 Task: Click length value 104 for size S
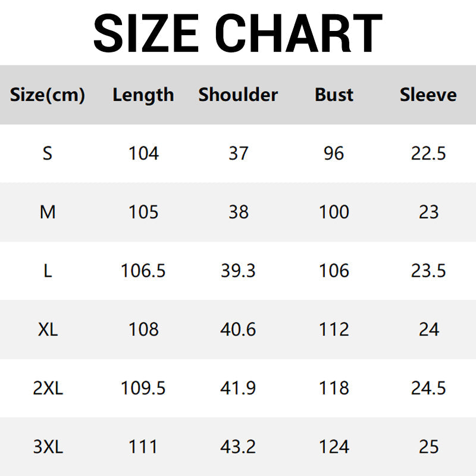pos(143,154)
